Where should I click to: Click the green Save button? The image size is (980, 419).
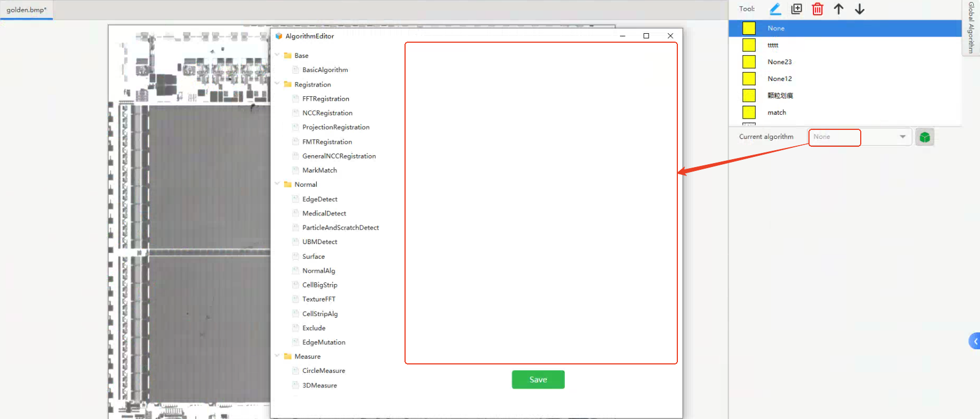coord(538,380)
